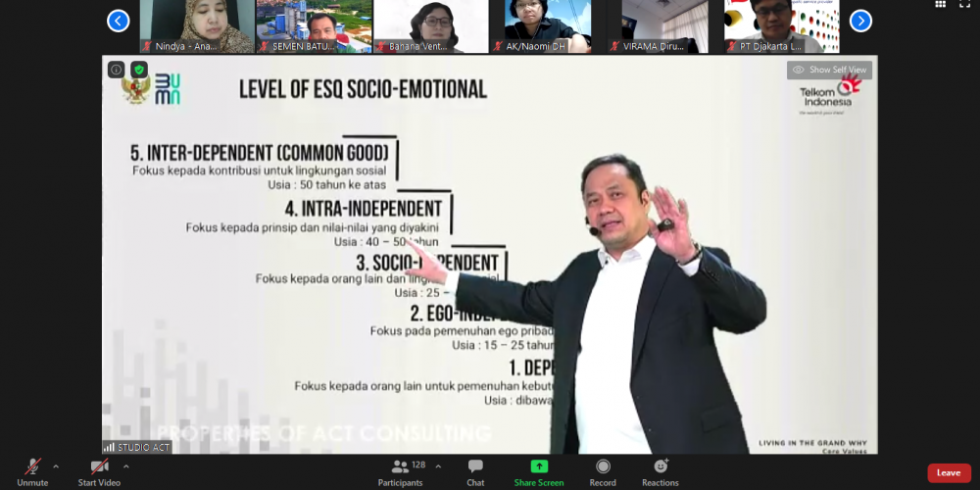Click the green Share Screen icon
The image size is (980, 490).
point(539,466)
